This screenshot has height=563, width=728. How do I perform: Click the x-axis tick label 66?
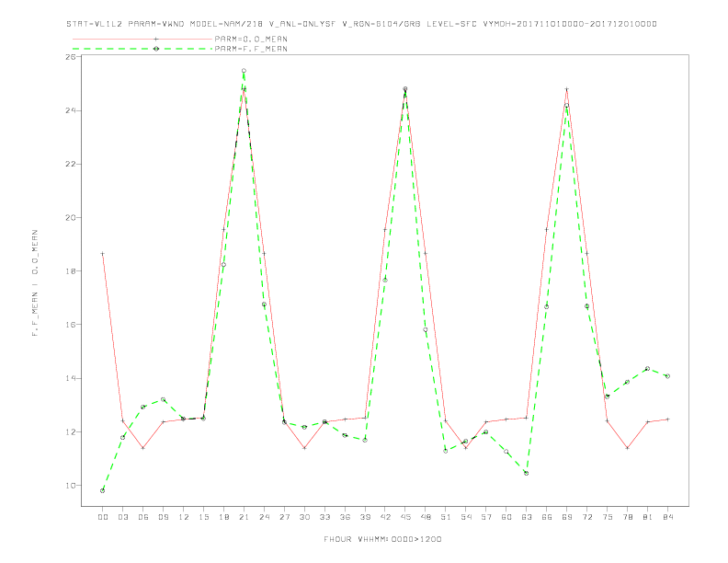[547, 517]
